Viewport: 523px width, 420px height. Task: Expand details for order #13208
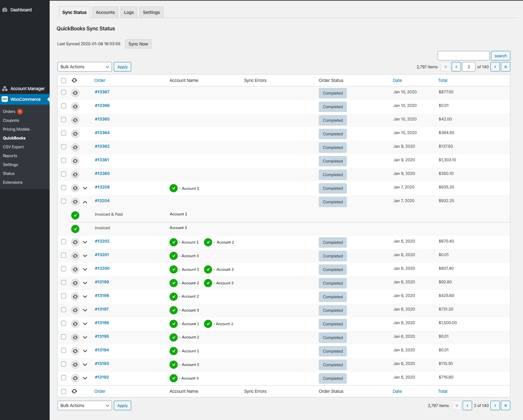(85, 188)
